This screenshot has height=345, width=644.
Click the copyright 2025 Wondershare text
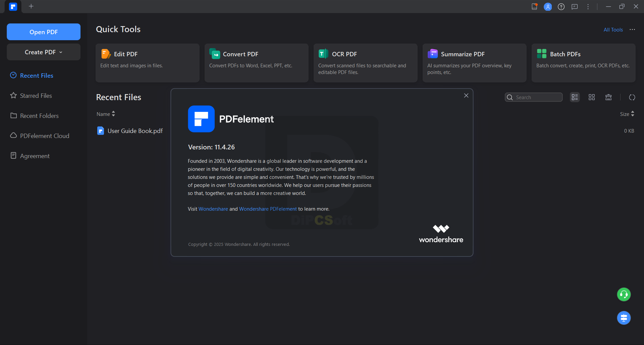coord(239,244)
